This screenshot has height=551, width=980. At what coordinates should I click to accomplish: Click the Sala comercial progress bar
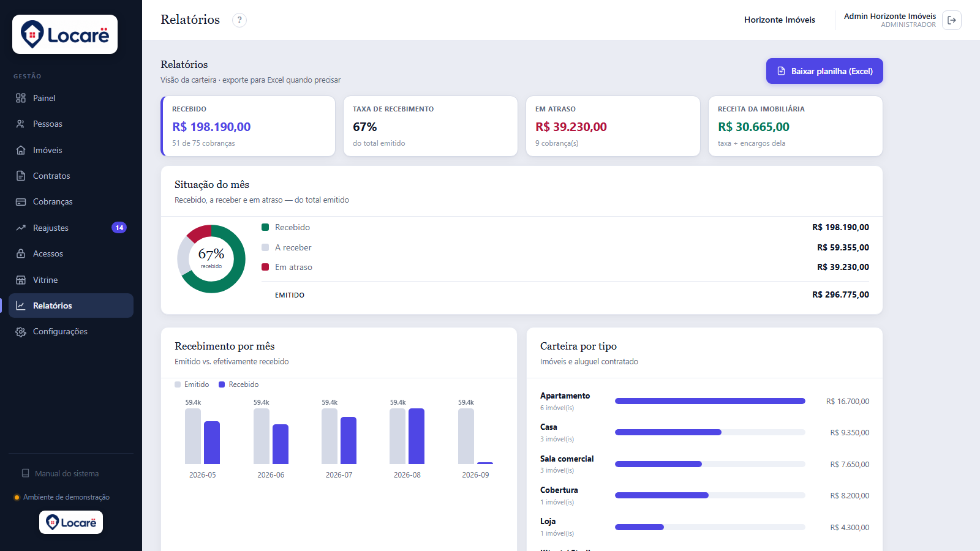tap(710, 464)
